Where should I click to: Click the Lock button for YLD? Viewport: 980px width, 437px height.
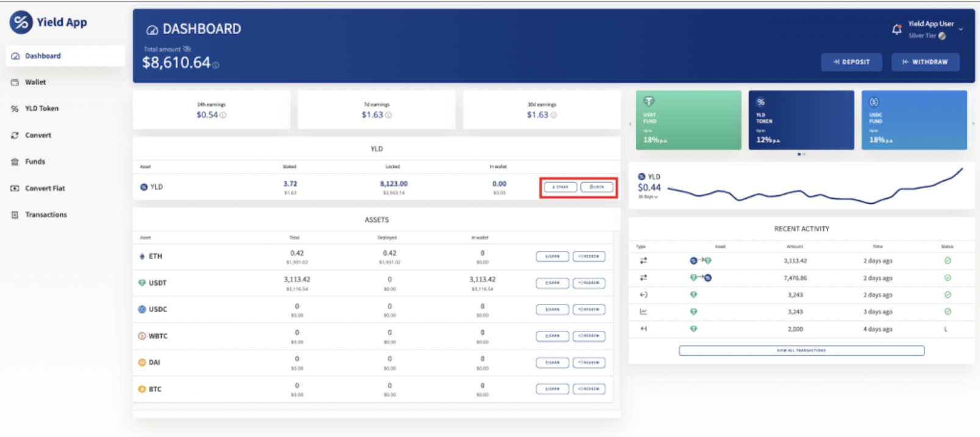[597, 187]
